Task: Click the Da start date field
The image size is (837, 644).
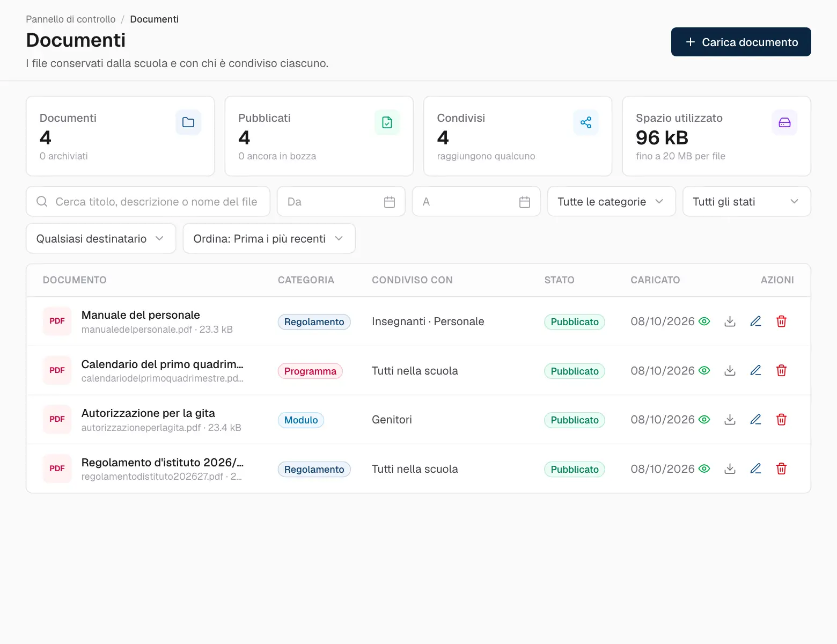Action: click(341, 202)
